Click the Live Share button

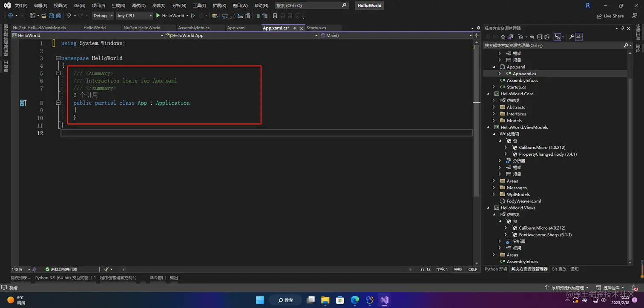tap(611, 16)
